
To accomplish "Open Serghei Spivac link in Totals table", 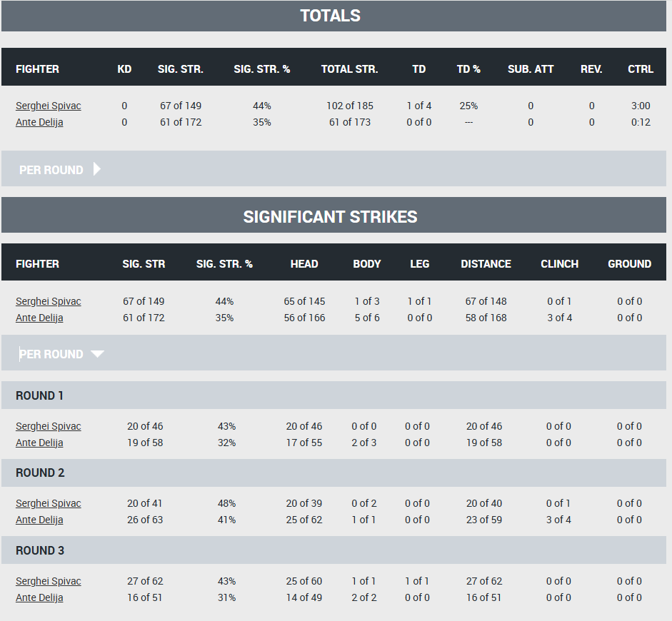I will click(x=49, y=106).
